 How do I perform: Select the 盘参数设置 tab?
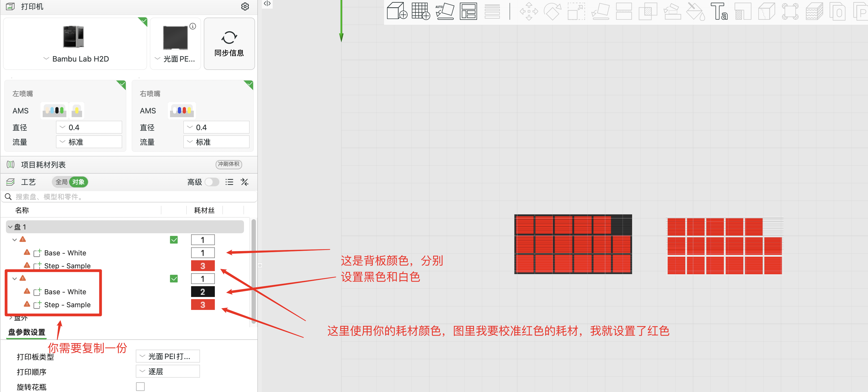pos(27,332)
